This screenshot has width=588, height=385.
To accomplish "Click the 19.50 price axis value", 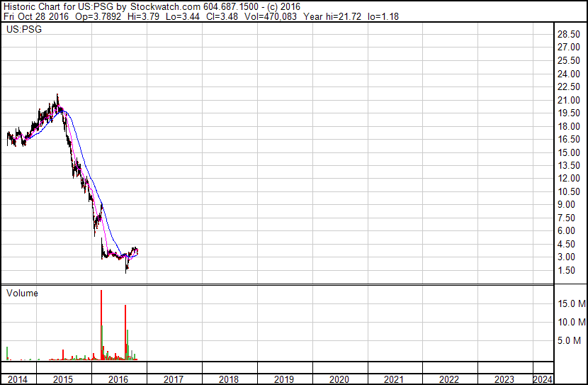I will pyautogui.click(x=569, y=113).
